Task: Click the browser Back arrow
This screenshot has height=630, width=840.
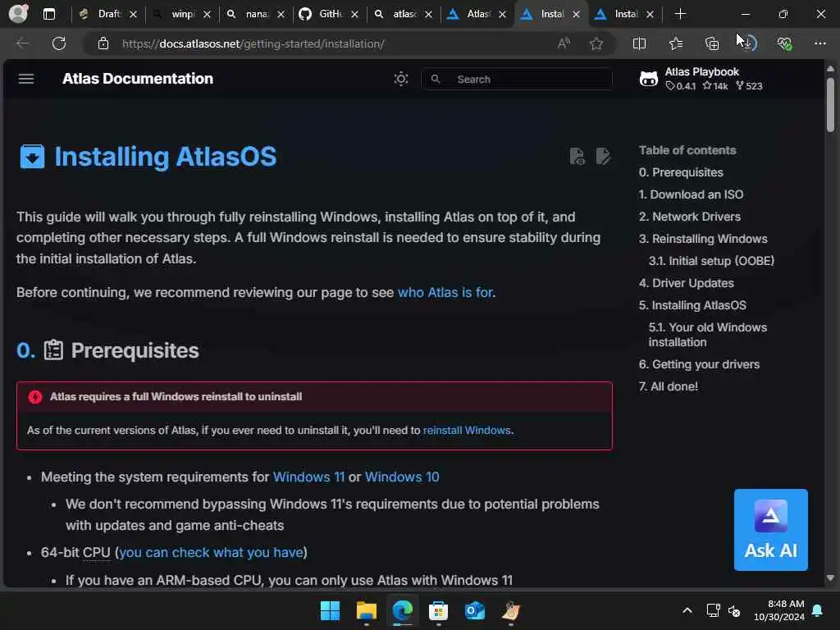Action: (x=23, y=43)
